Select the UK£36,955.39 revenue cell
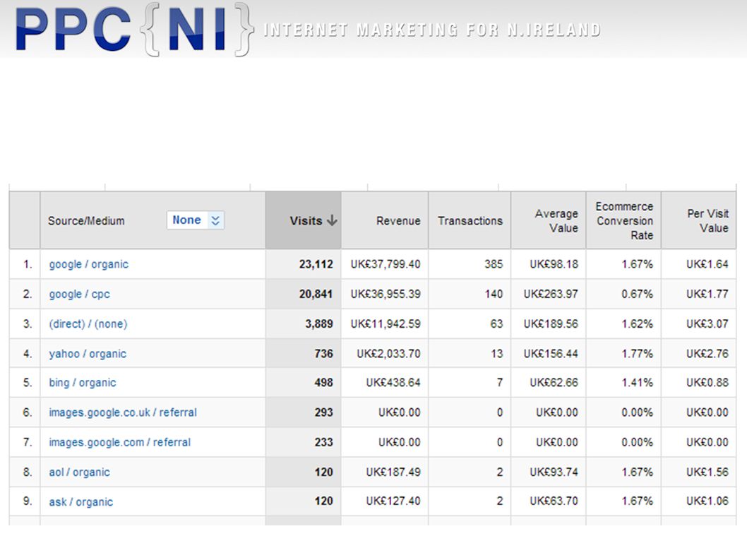 pos(385,294)
